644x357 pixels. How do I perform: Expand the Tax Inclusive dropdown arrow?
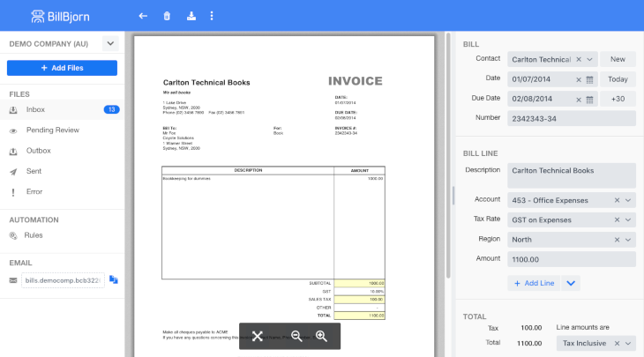click(628, 344)
